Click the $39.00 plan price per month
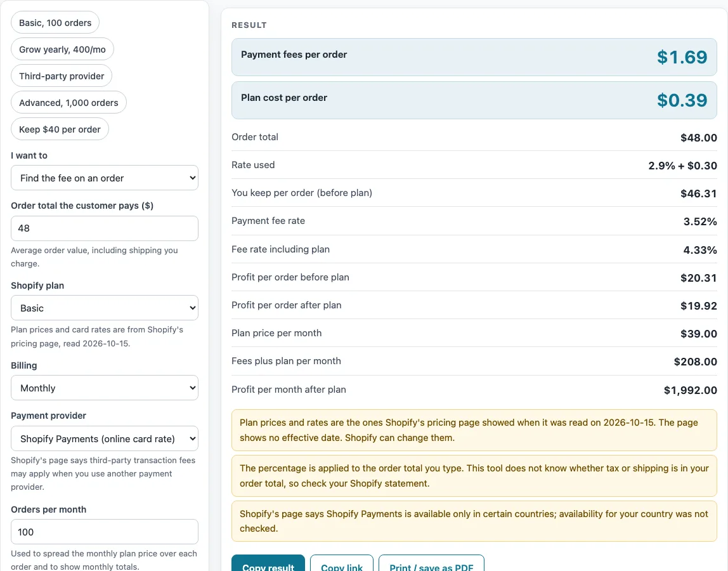This screenshot has height=571, width=728. tap(699, 334)
